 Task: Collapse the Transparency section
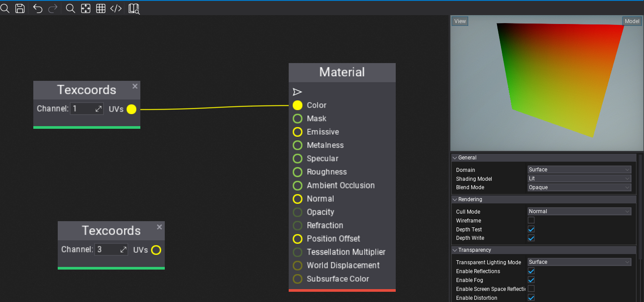(454, 250)
